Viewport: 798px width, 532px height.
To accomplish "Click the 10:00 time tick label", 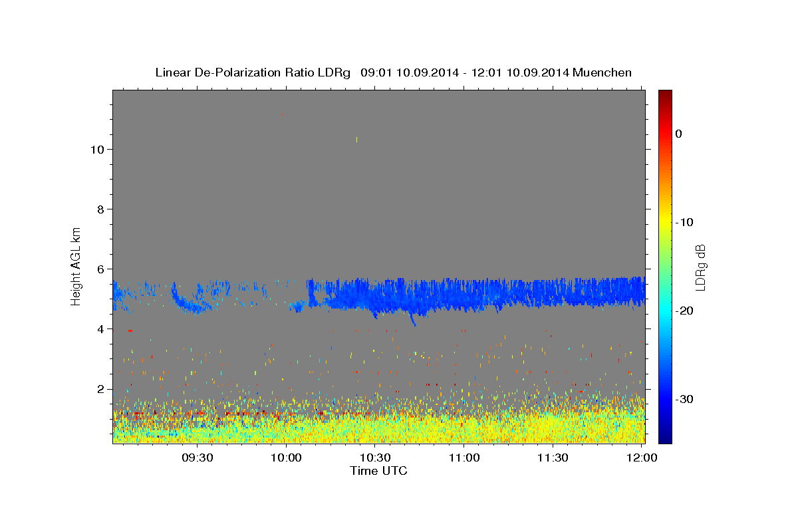I will 287,458.
